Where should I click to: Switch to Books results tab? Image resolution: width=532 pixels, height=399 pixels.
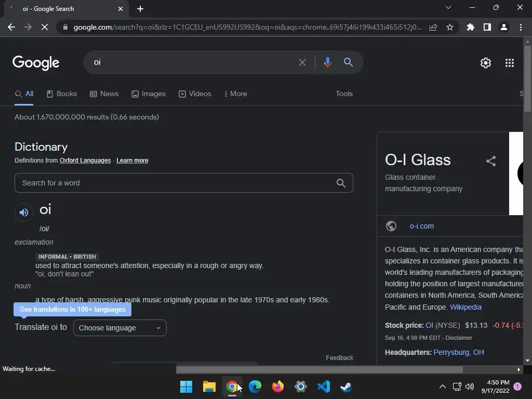(x=62, y=94)
